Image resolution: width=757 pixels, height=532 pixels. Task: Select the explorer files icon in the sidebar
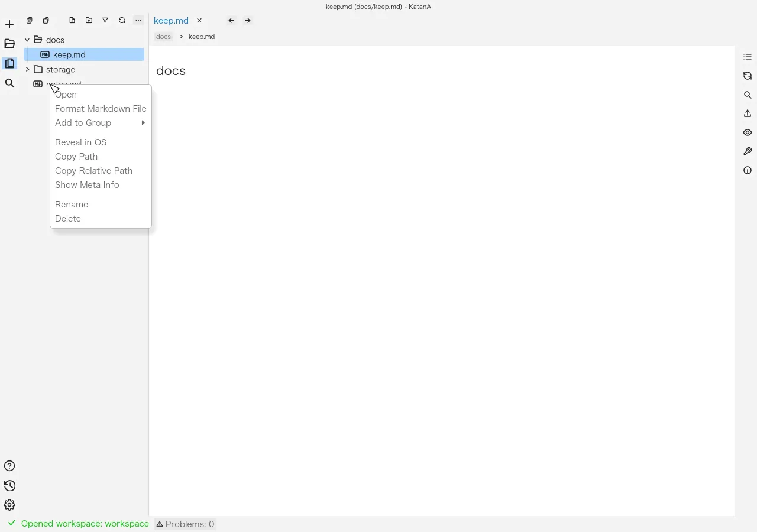[9, 63]
